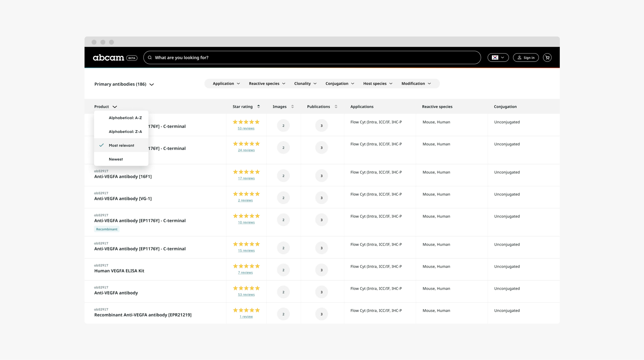Open the shopping cart icon
Viewport: 644px width, 360px height.
547,58
